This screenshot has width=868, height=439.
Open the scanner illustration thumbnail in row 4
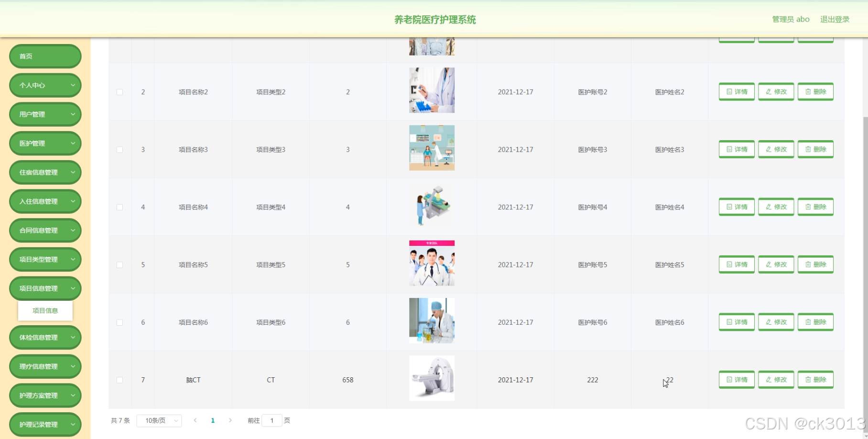432,206
